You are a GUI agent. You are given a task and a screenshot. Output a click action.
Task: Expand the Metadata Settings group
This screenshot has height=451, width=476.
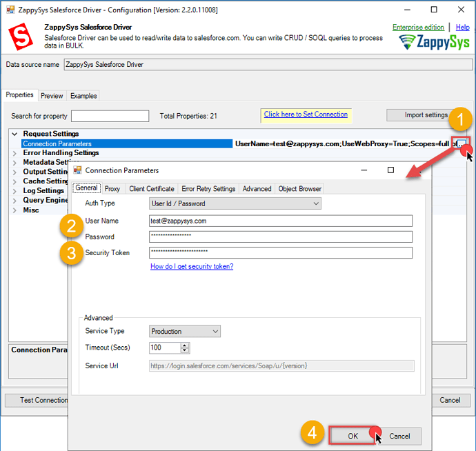click(x=14, y=163)
